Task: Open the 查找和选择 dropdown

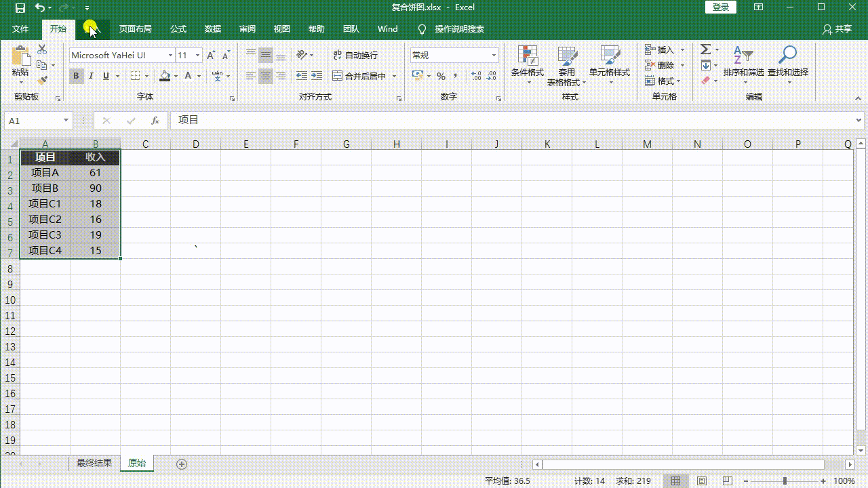Action: 788,66
